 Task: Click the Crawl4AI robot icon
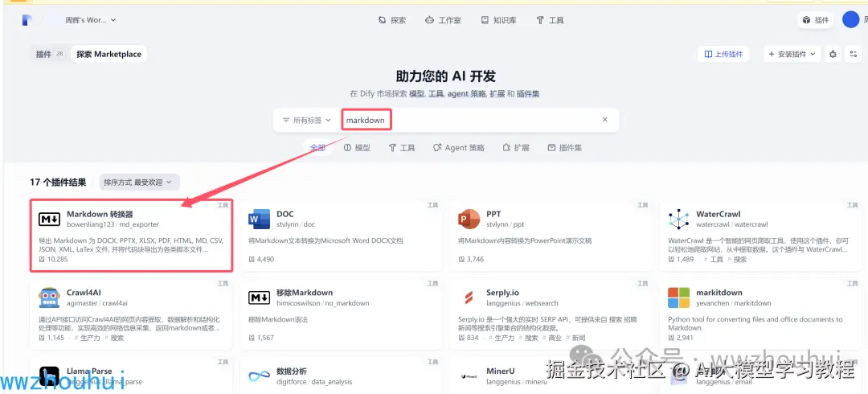coord(49,298)
